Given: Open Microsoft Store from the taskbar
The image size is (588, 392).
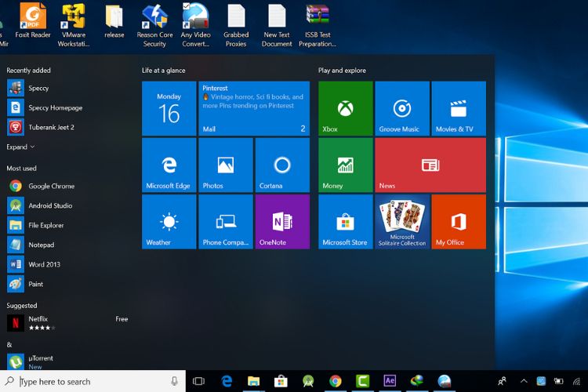Looking at the screenshot, I should point(281,381).
